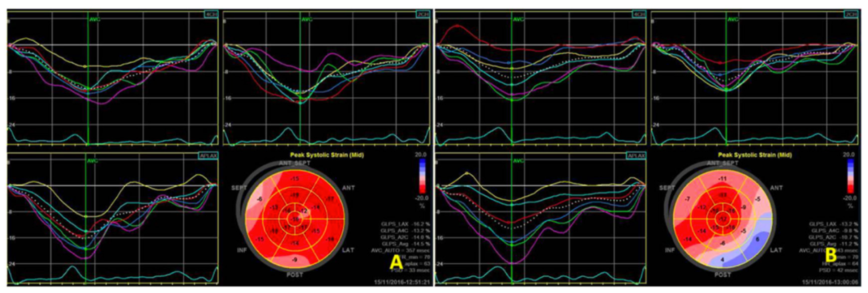Click AVC marker in panel A APLAX graph
The height and width of the screenshot is (293, 868).
pos(92,161)
